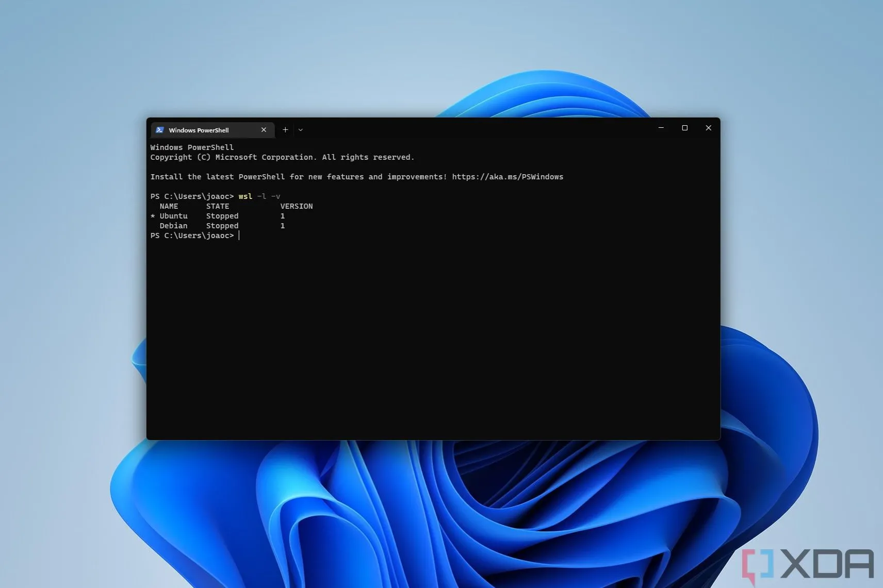Click the 'Debian' distribution name
Screen dimensions: 883x588
coord(174,226)
